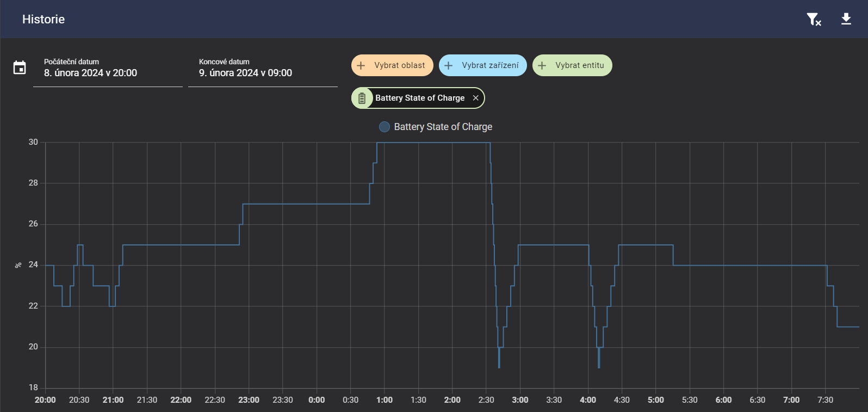This screenshot has height=412, width=868.
Task: Choose an area with Vybrat oblast
Action: [392, 65]
